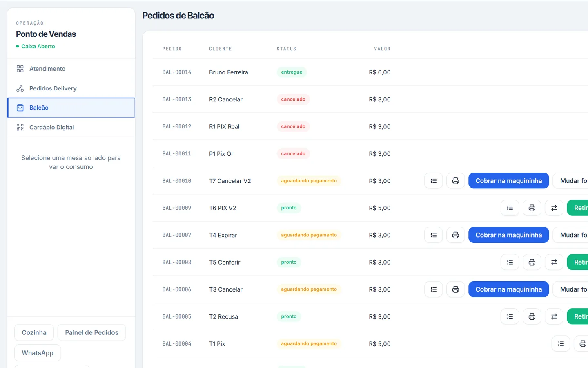Open the Cozinha button
The image size is (588, 368).
(x=34, y=332)
